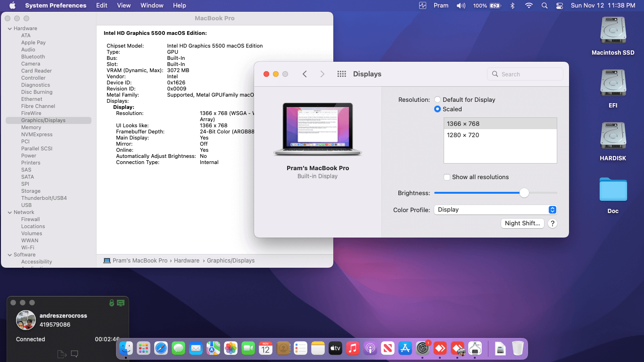Open the Color Profile dropdown
Viewport: 644px width, 362px height.
pos(495,210)
